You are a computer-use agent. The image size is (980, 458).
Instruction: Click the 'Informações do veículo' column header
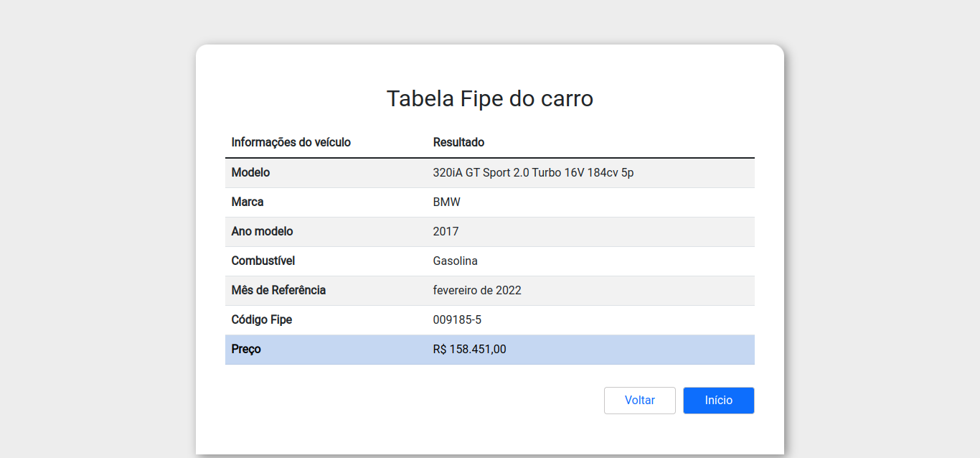[x=291, y=142]
